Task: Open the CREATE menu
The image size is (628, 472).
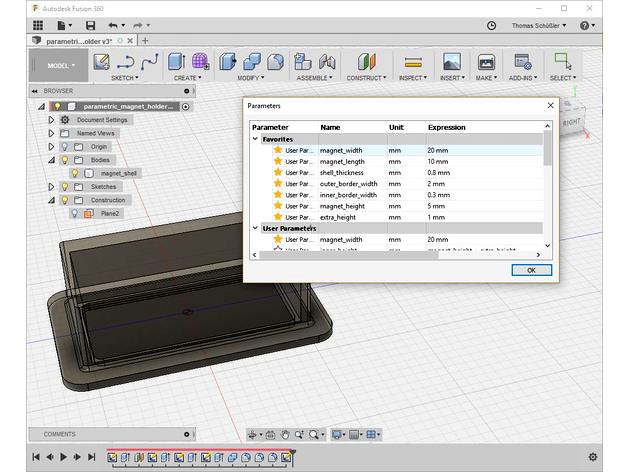Action: pyautogui.click(x=187, y=78)
